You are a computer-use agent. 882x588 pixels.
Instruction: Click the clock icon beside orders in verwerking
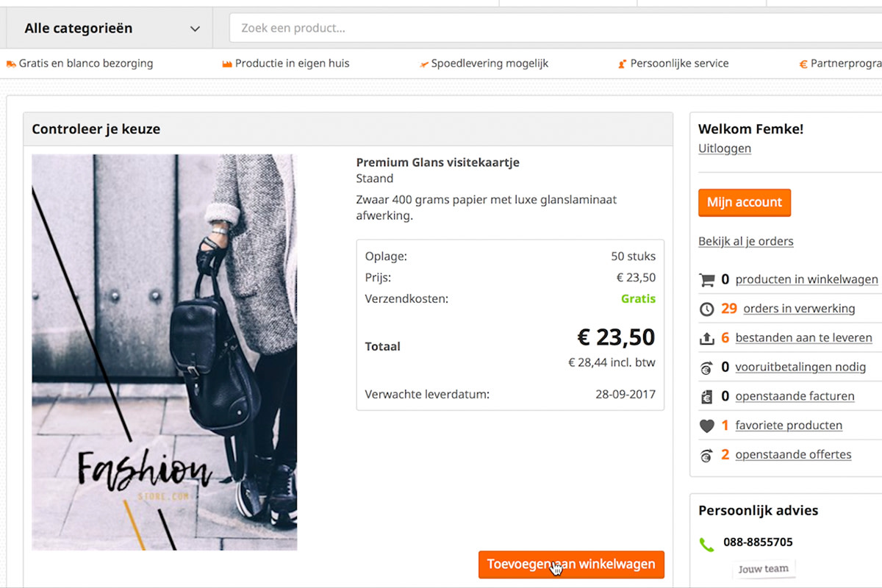click(x=706, y=308)
